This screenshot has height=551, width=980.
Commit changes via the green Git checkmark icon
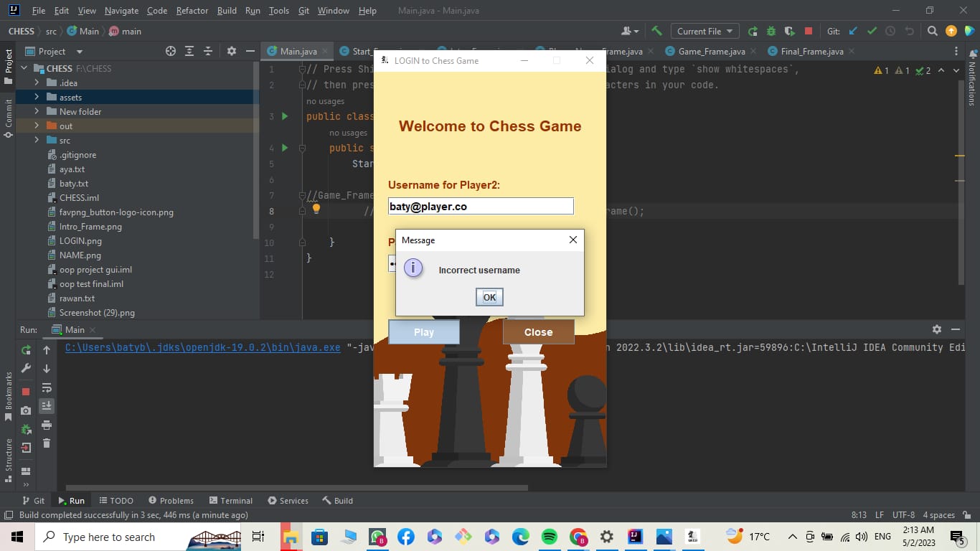tap(872, 31)
